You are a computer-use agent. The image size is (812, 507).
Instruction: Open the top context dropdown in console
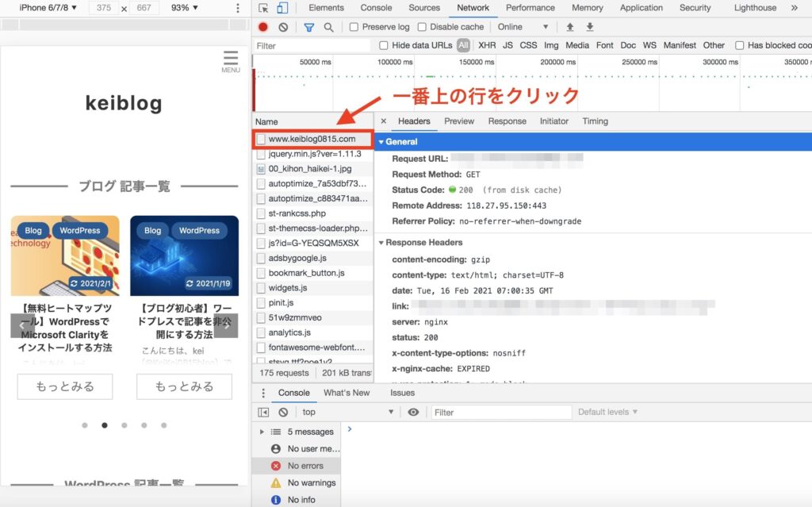click(348, 412)
